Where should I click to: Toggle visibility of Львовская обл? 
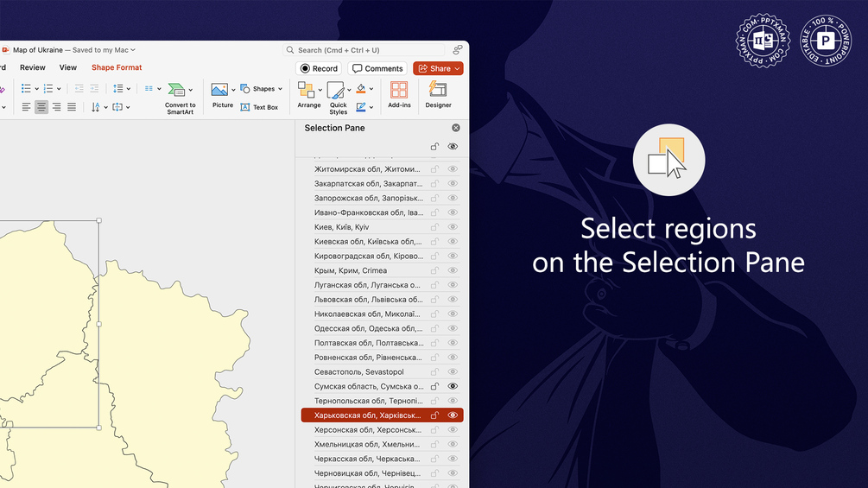coord(453,300)
